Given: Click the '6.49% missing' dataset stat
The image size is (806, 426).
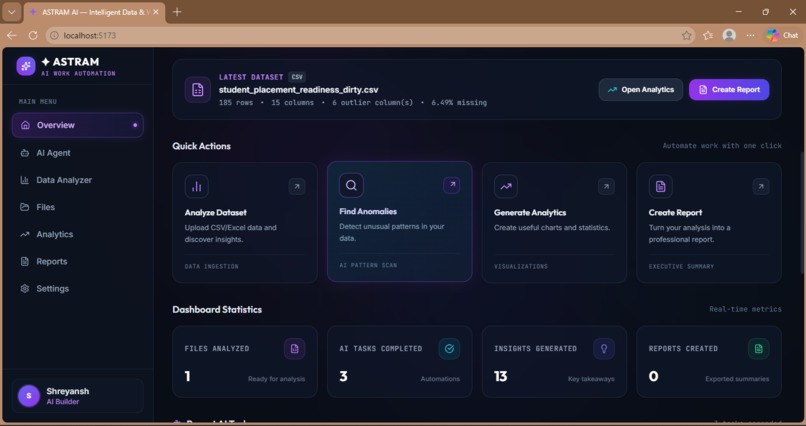Looking at the screenshot, I should click(x=459, y=102).
